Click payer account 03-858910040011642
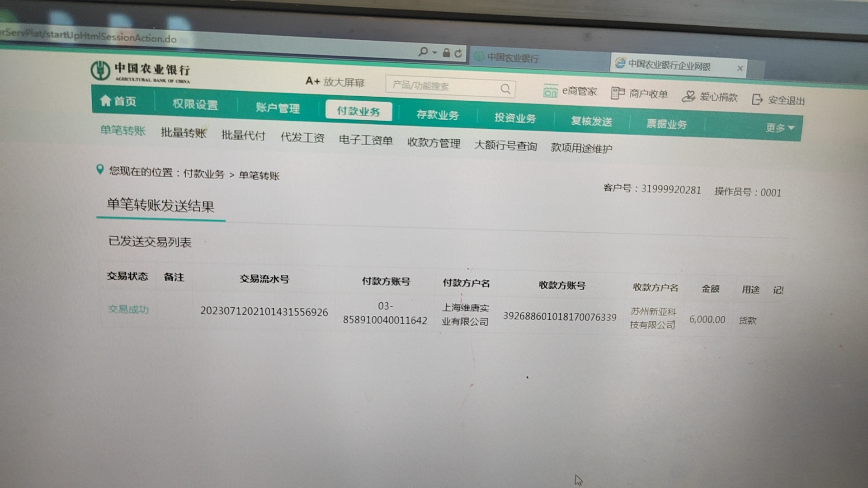Image resolution: width=868 pixels, height=488 pixels. coord(385,313)
